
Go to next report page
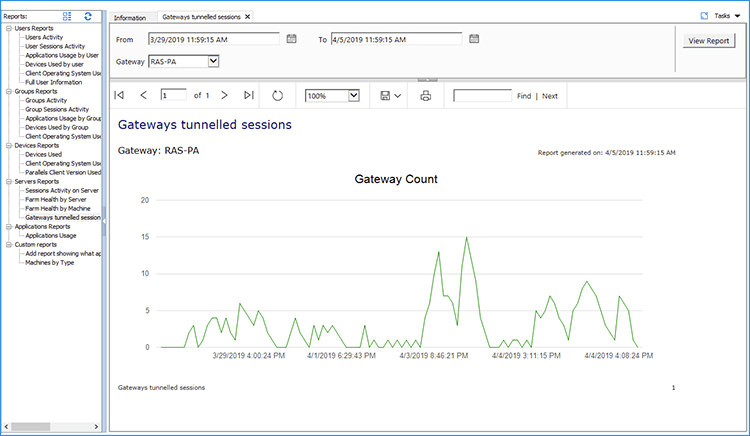click(224, 95)
